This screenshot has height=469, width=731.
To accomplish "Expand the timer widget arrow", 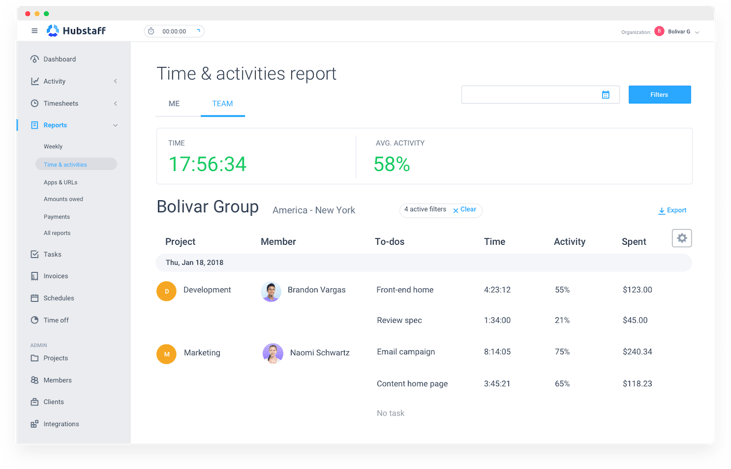I will (x=199, y=31).
